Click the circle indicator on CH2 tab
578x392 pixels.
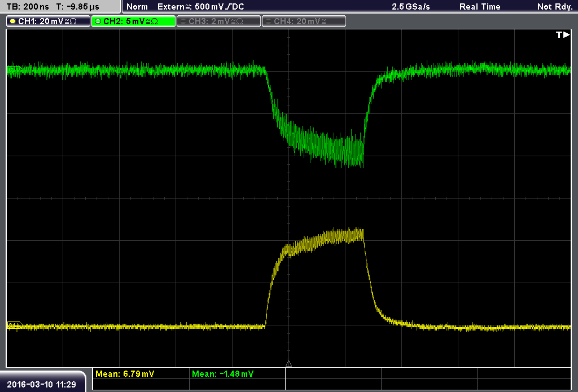coord(98,21)
